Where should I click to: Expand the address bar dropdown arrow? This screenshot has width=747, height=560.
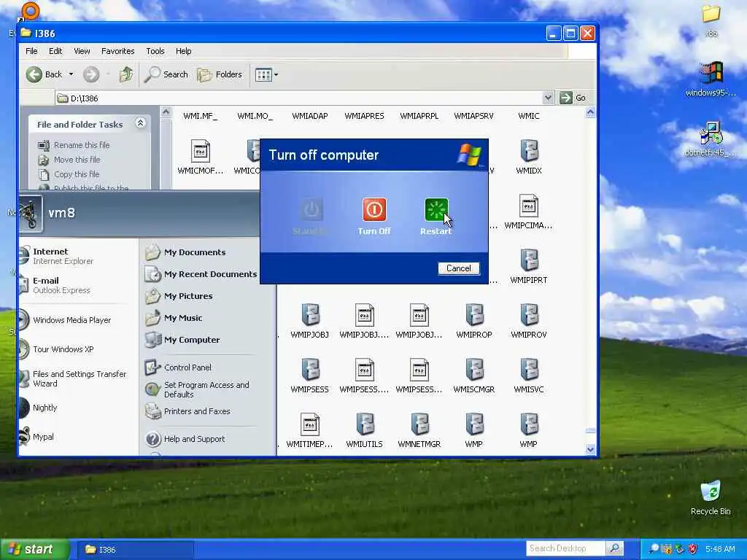(549, 98)
